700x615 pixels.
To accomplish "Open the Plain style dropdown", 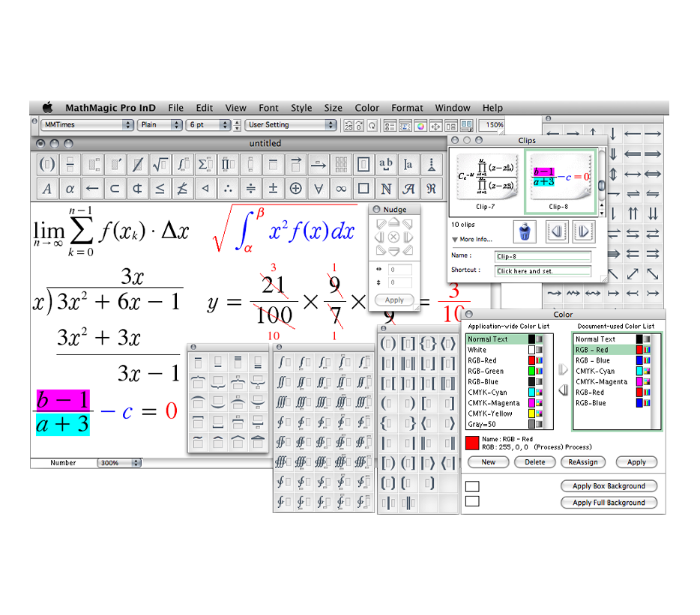I will [x=160, y=125].
